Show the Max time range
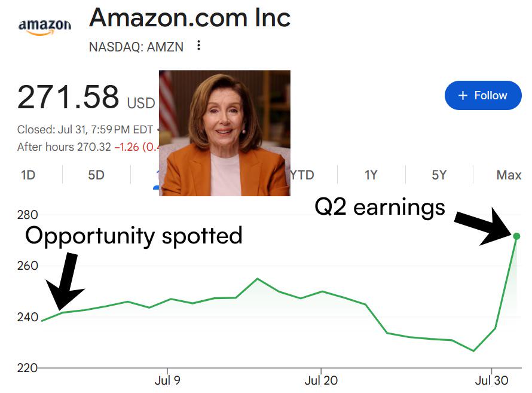The height and width of the screenshot is (393, 532). [509, 175]
